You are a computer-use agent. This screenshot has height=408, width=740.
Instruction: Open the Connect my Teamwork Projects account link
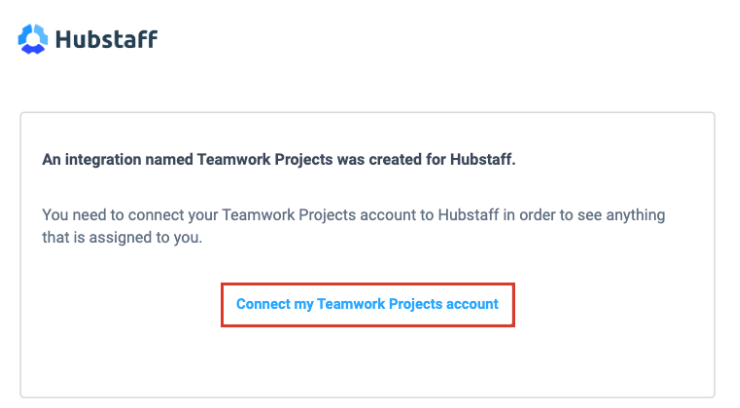(367, 304)
